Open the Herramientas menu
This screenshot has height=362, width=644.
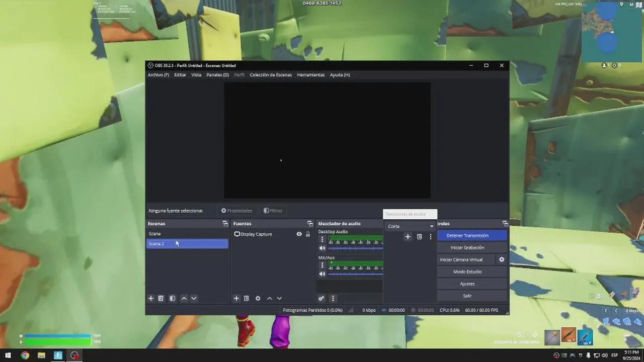[x=310, y=74]
